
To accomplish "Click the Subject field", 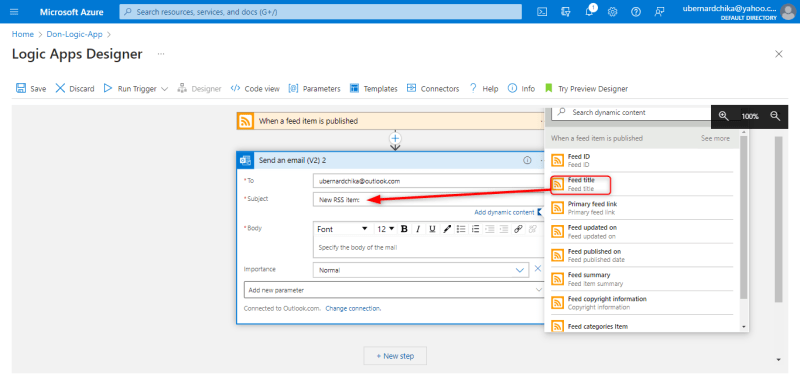I will click(428, 200).
